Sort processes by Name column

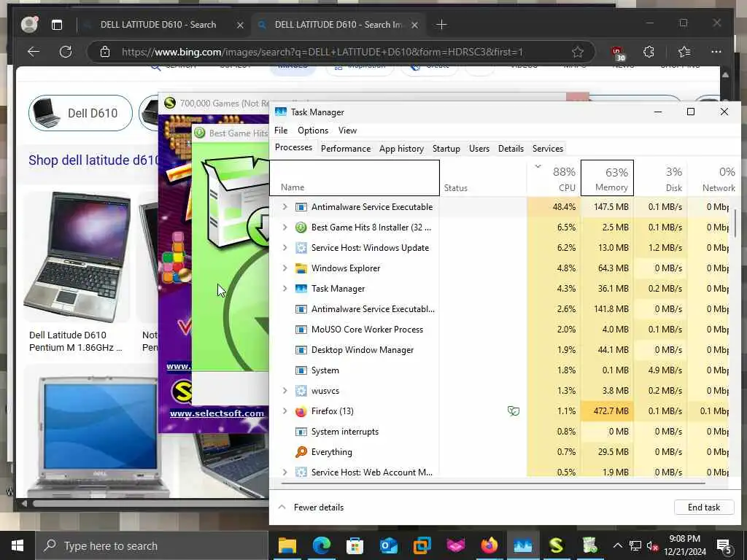[x=355, y=178]
